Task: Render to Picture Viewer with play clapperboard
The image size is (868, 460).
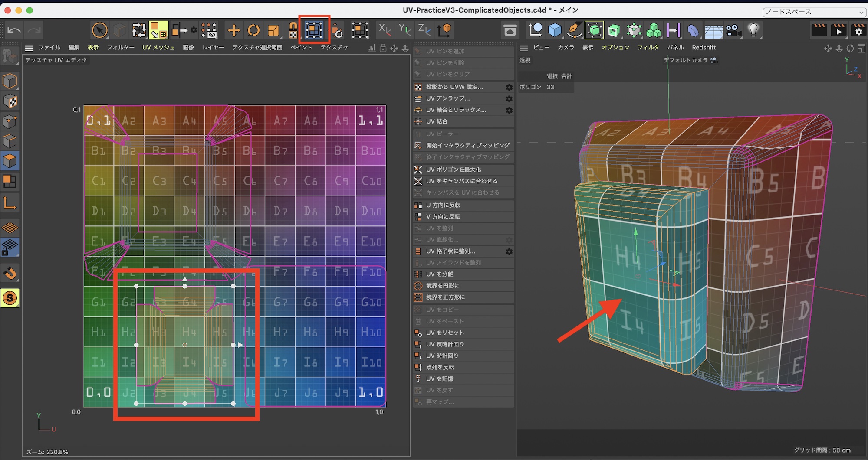Action: (x=838, y=30)
